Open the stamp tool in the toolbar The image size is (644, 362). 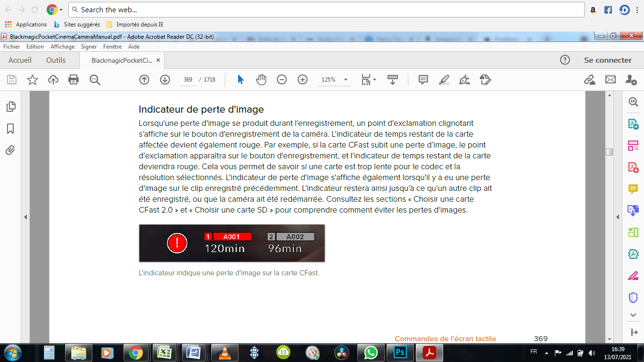pyautogui.click(x=486, y=80)
